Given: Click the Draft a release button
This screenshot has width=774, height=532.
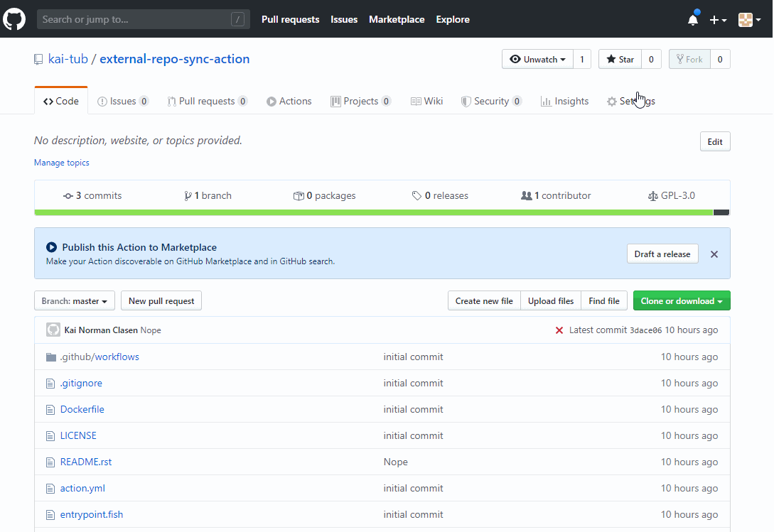Looking at the screenshot, I should click(x=662, y=254).
